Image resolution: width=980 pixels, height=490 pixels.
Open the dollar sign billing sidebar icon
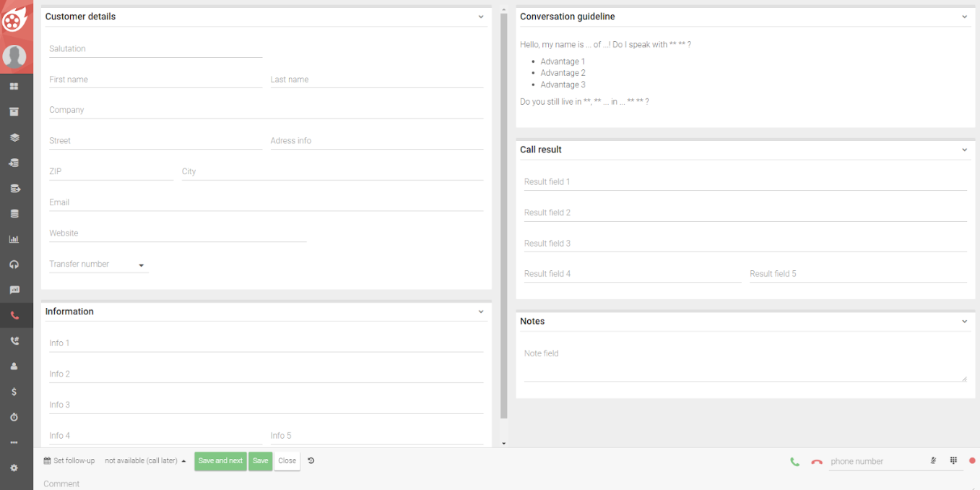pos(14,392)
